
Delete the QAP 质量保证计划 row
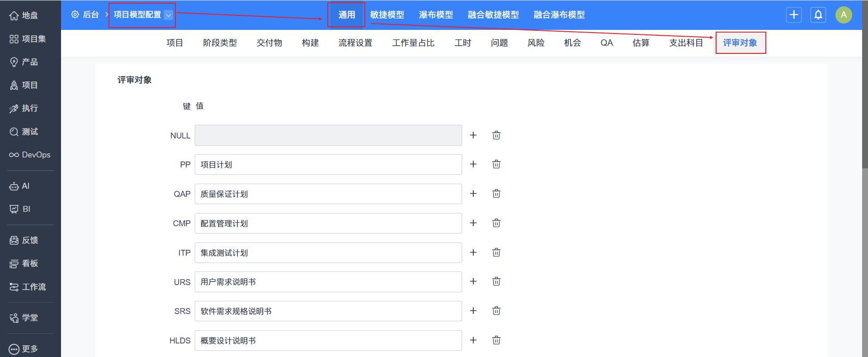496,194
